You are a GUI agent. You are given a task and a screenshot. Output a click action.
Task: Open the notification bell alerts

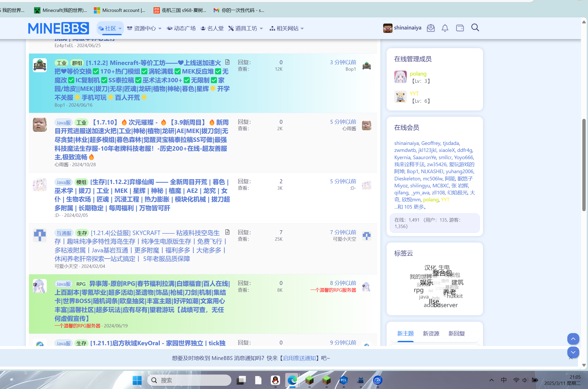[x=445, y=28]
